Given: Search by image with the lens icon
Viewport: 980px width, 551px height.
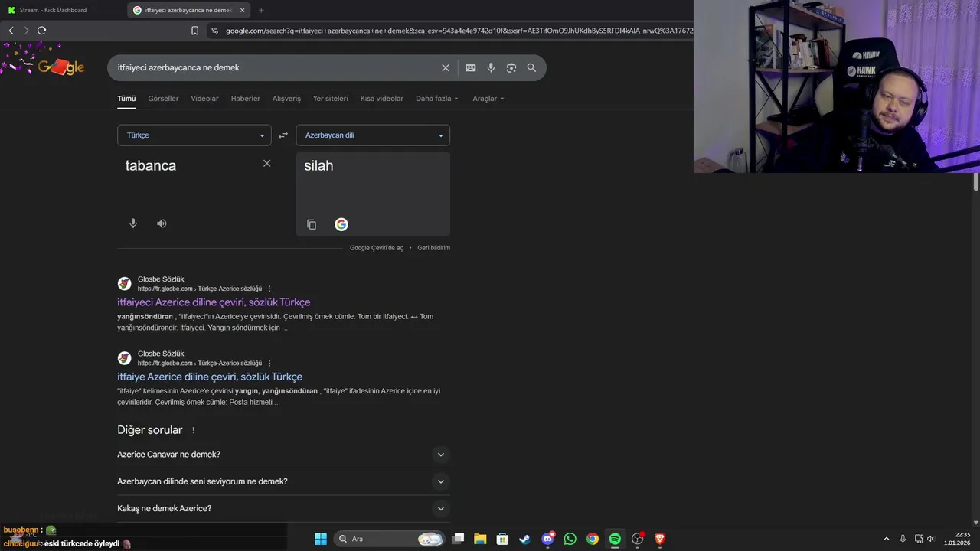Looking at the screenshot, I should coord(511,68).
